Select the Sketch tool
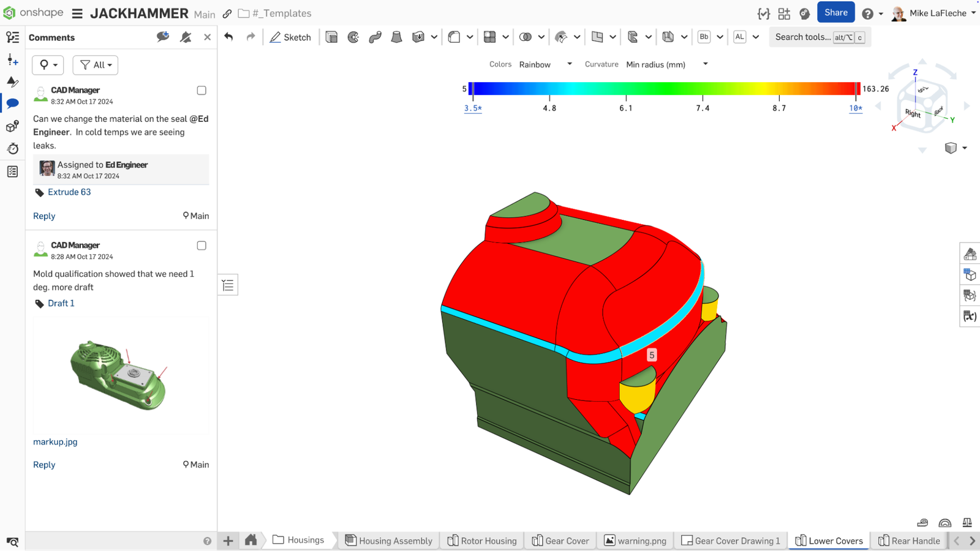 pyautogui.click(x=291, y=37)
